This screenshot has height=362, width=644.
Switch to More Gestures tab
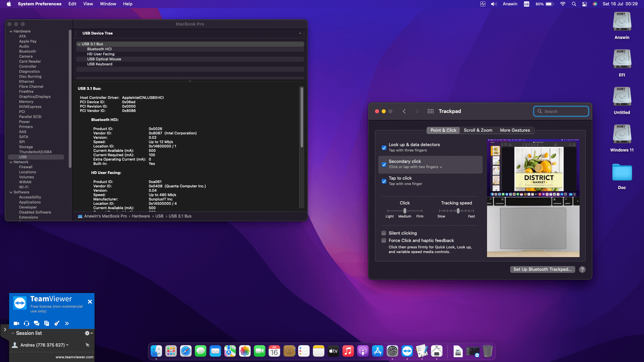515,130
